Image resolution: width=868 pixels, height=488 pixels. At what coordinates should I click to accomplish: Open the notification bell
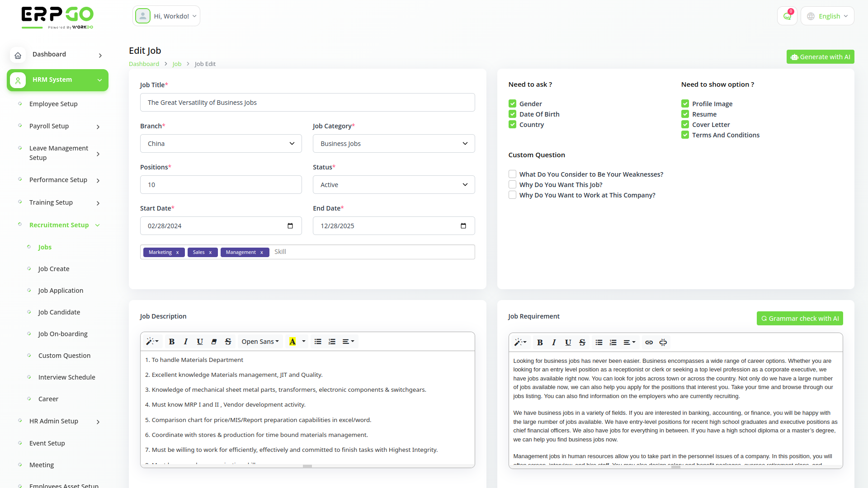tap(787, 15)
